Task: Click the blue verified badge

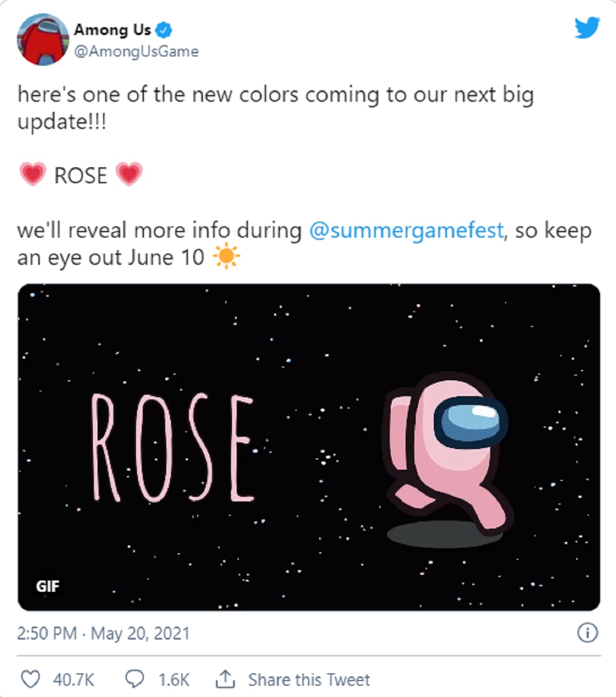Action: coord(164,30)
